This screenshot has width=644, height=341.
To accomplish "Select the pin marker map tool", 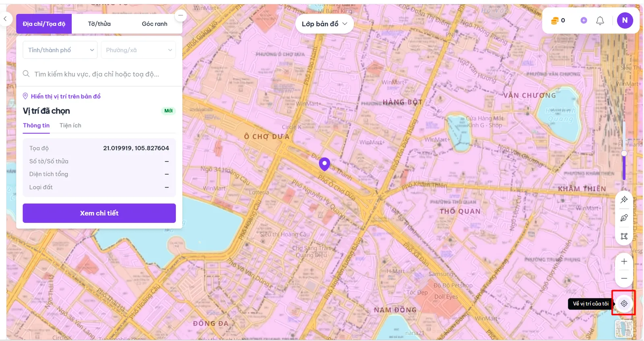I will pos(624,200).
